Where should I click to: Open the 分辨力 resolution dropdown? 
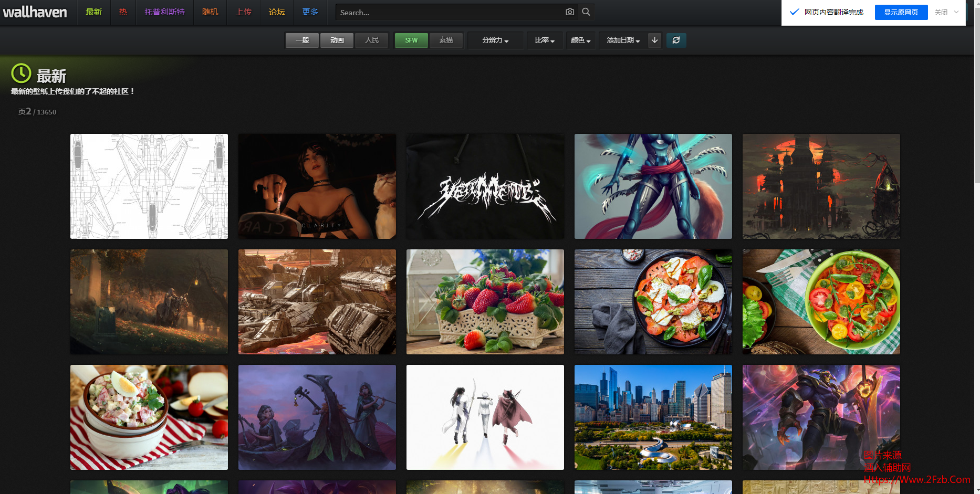(495, 40)
